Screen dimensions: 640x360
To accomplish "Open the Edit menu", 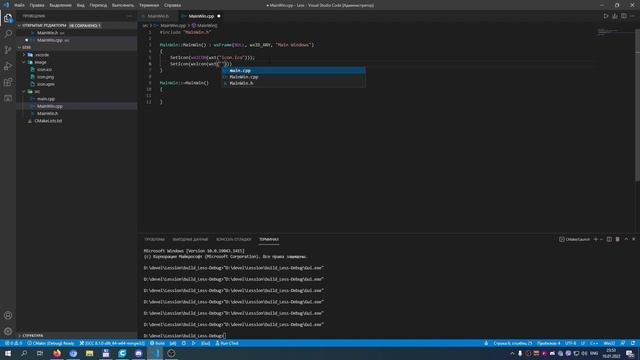I will (37, 5).
